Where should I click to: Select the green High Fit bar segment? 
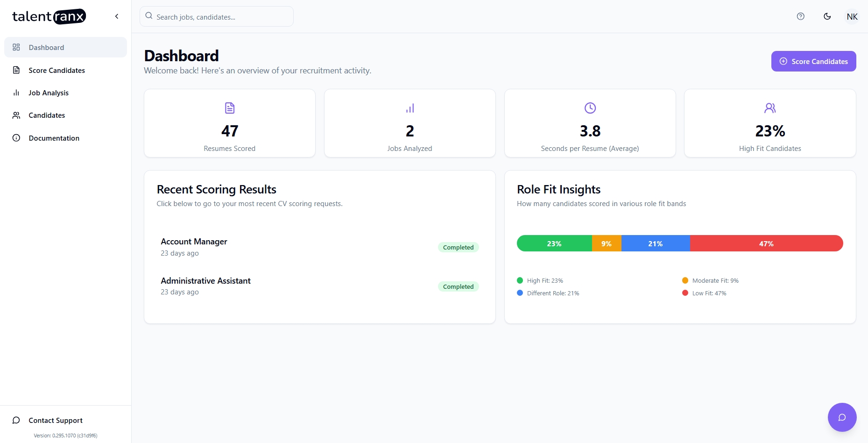(x=554, y=243)
